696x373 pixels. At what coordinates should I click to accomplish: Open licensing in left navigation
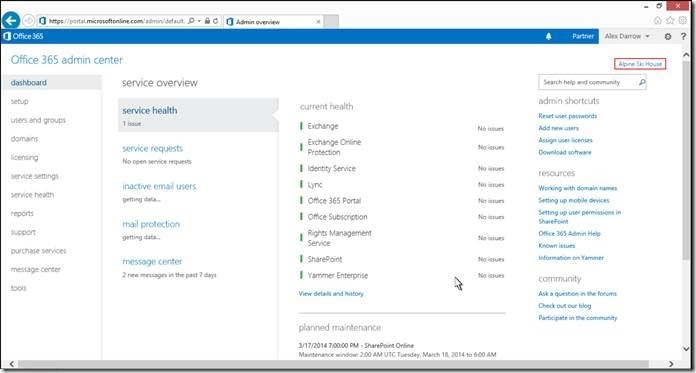24,157
